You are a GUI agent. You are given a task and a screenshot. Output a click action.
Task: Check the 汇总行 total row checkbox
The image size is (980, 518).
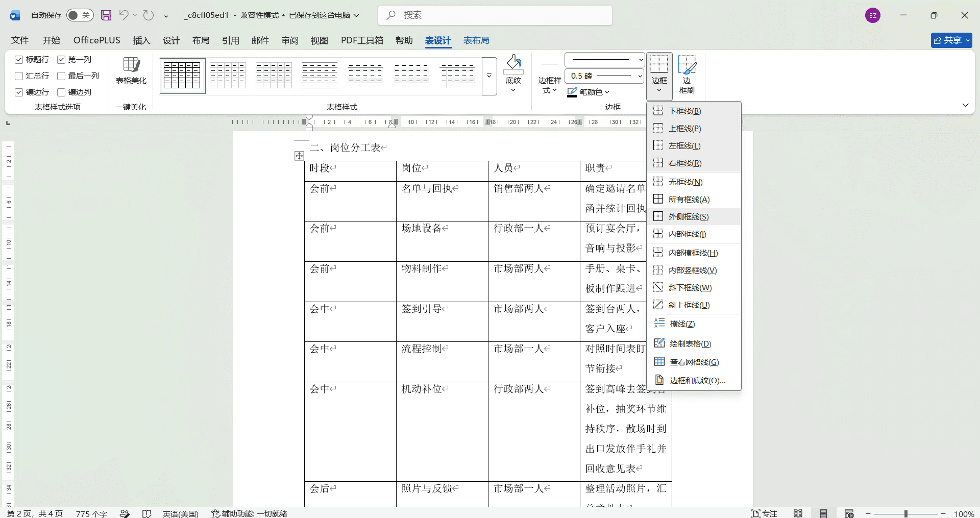[19, 76]
